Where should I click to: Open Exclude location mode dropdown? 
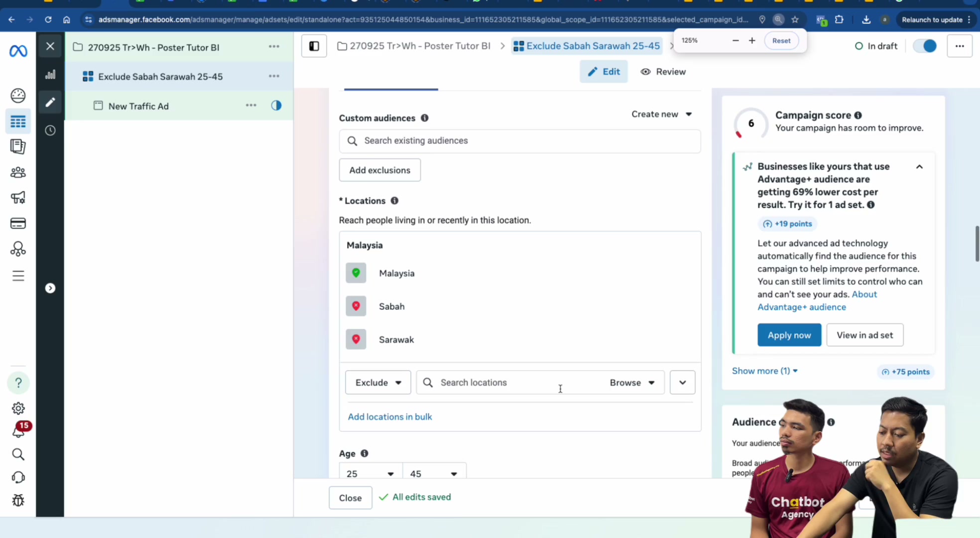click(378, 383)
